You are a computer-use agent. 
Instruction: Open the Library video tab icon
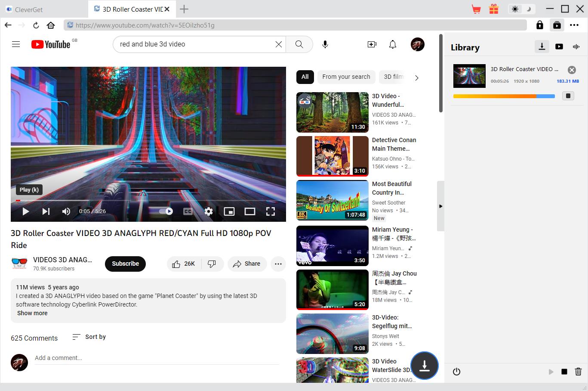(559, 47)
